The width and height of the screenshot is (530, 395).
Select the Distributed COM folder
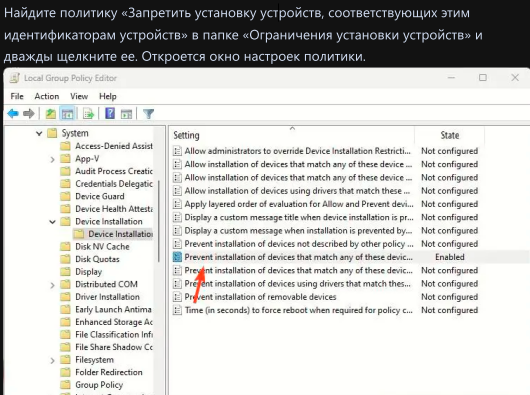[x=99, y=284]
